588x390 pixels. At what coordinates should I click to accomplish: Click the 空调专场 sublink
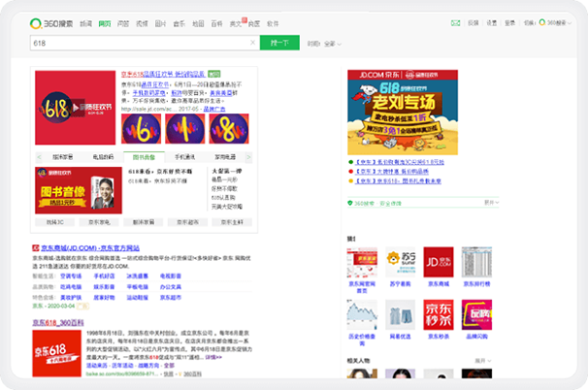pyautogui.click(x=71, y=276)
